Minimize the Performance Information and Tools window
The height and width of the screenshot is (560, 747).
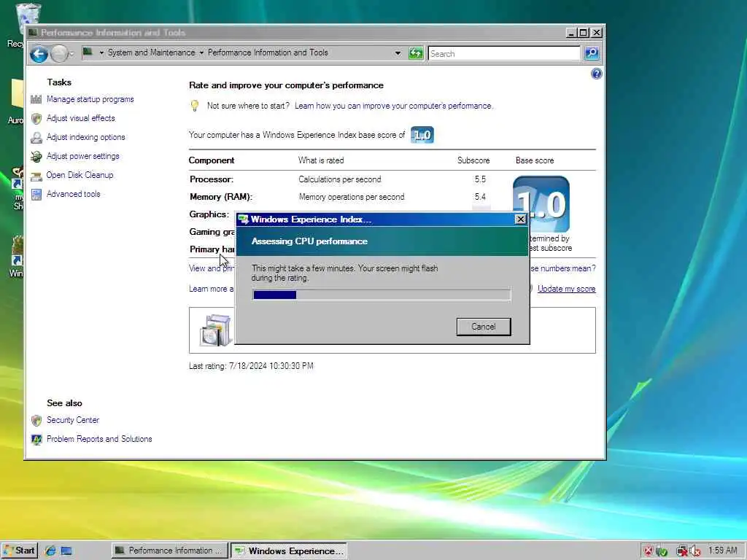[571, 32]
